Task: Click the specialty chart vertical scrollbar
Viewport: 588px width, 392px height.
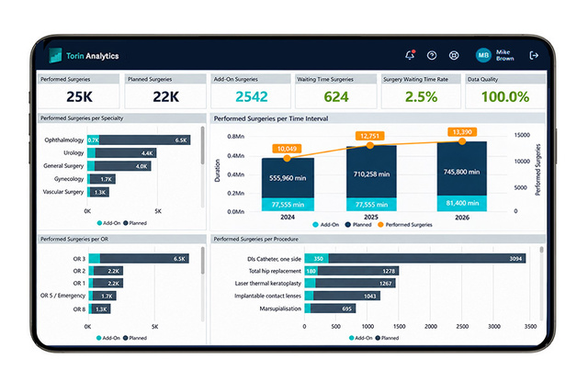Action: pyautogui.click(x=203, y=145)
